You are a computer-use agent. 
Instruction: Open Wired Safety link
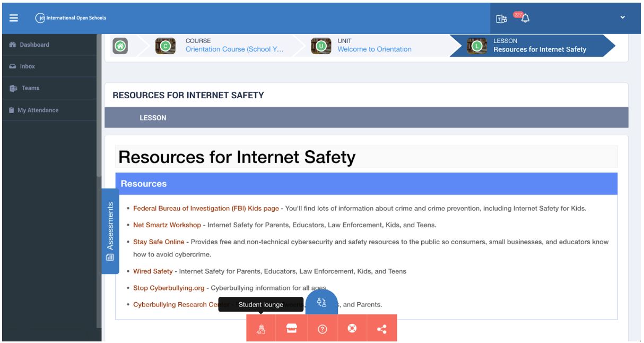pos(153,271)
